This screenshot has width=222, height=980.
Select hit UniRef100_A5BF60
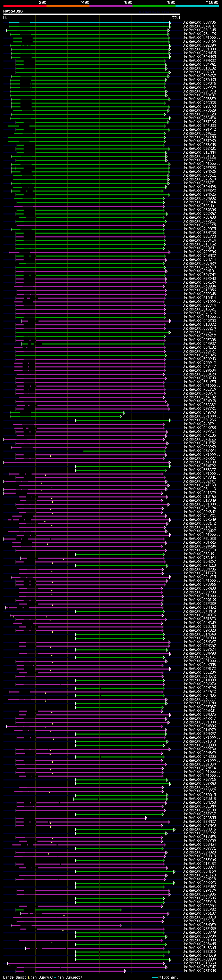pyautogui.click(x=199, y=41)
